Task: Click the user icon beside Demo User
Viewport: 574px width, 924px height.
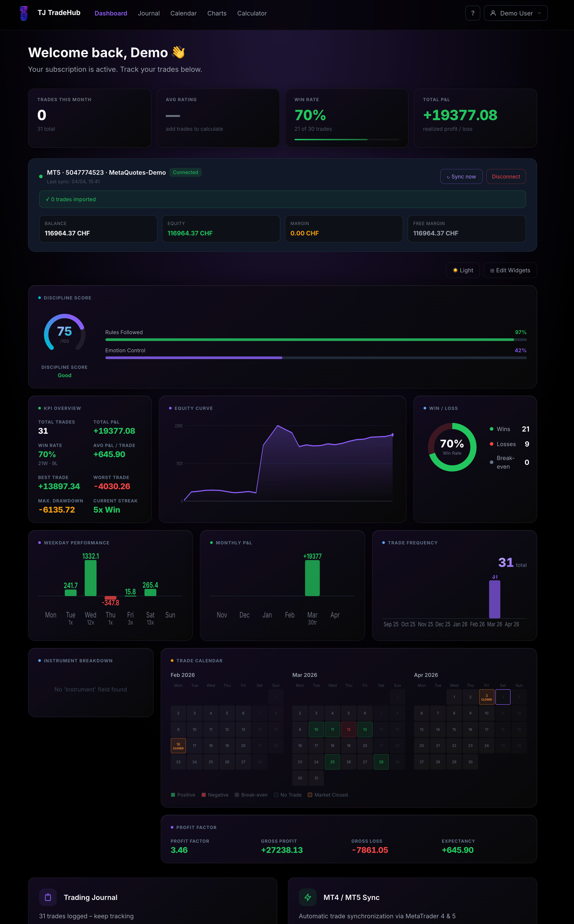Action: pyautogui.click(x=493, y=13)
